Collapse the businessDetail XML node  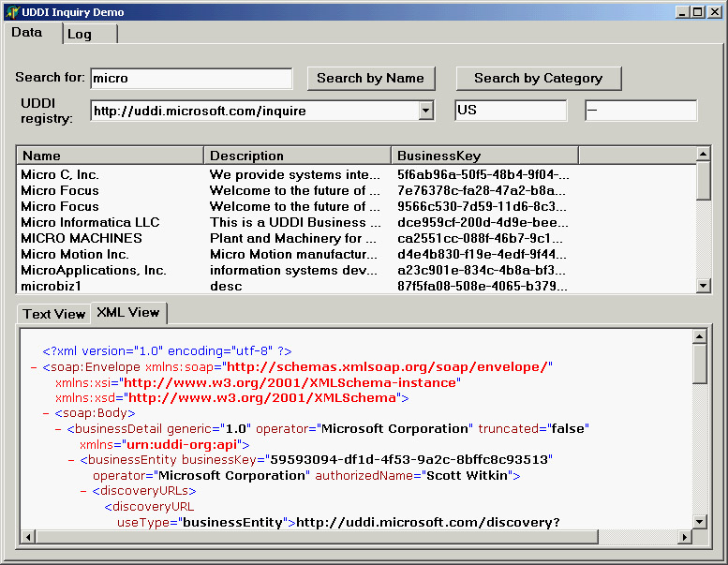point(59,429)
